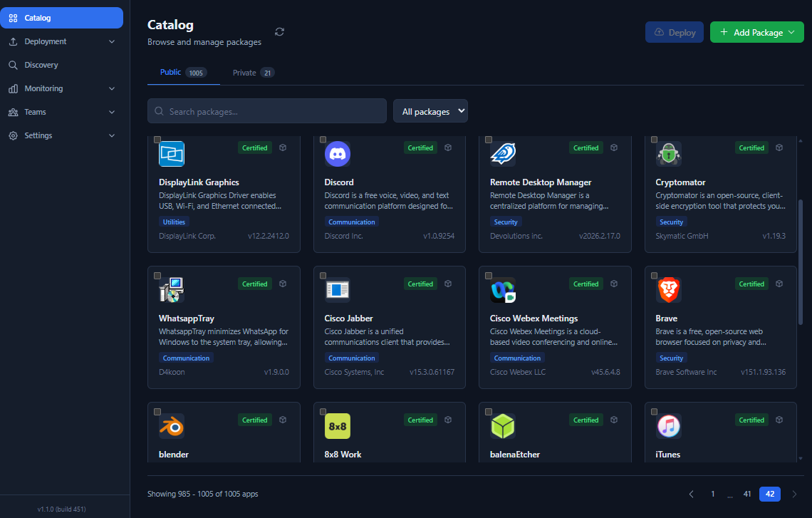Expand the Teams sidebar section

(x=62, y=112)
